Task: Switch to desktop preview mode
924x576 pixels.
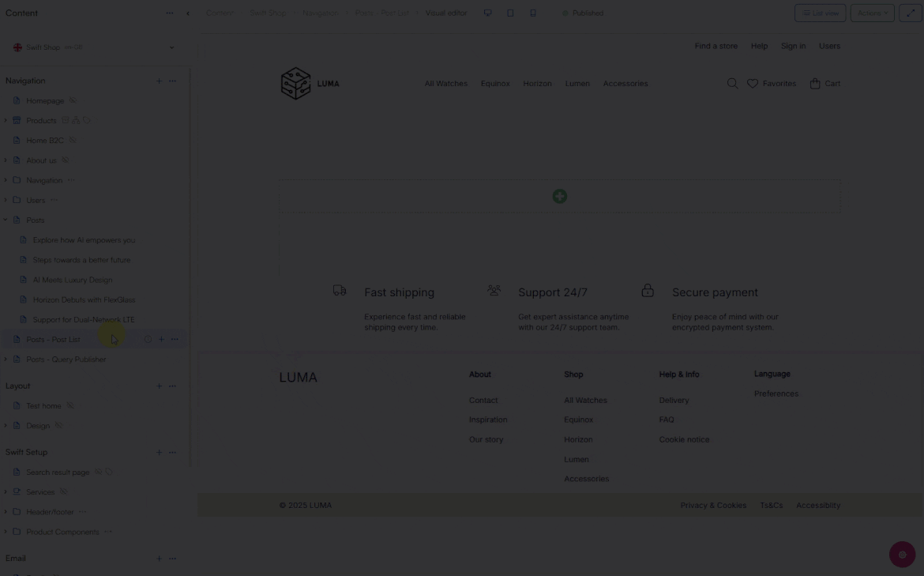Action: point(487,13)
